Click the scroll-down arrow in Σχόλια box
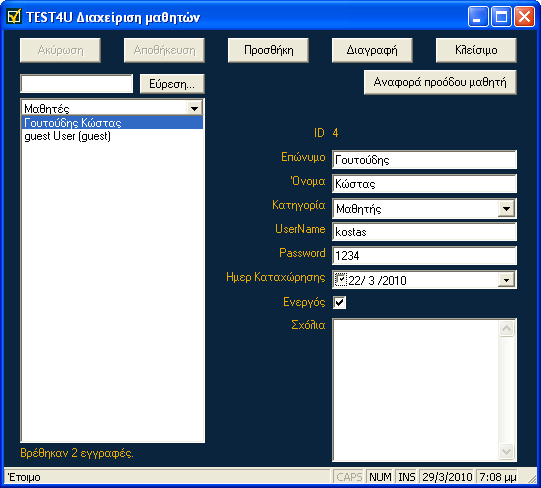 click(x=506, y=451)
